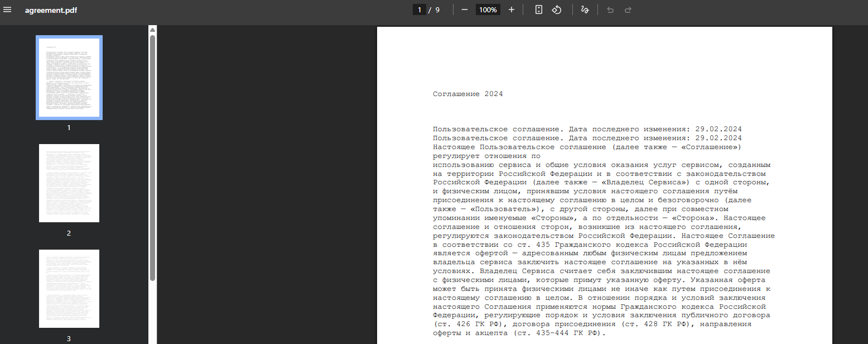Click the Undo arrow in the toolbar

tap(610, 10)
